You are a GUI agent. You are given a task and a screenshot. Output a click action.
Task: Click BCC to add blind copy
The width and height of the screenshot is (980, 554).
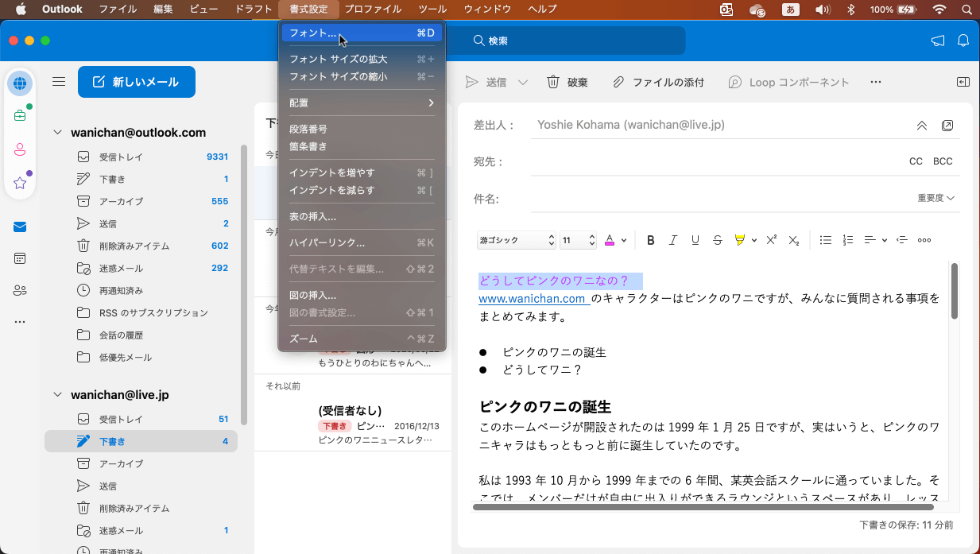point(943,161)
